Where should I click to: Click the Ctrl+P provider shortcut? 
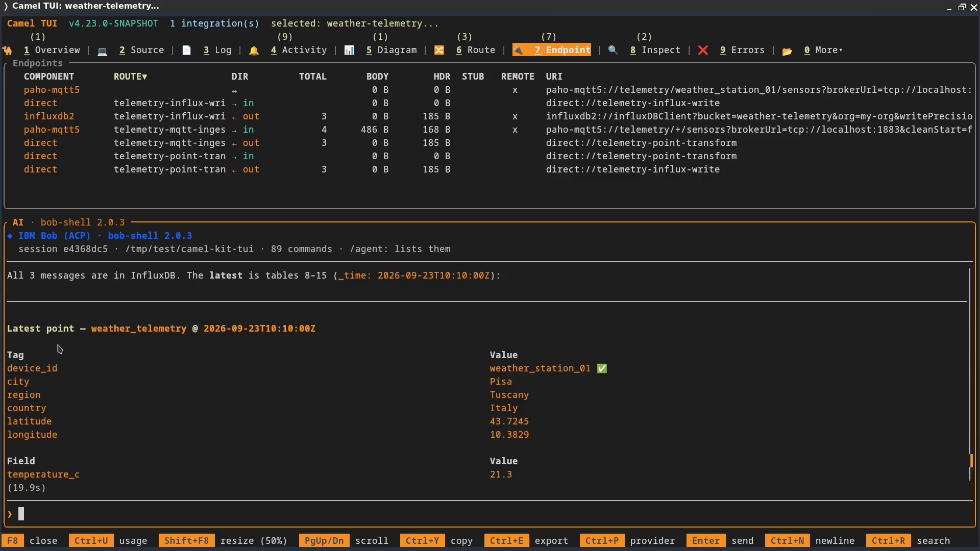tap(627, 541)
